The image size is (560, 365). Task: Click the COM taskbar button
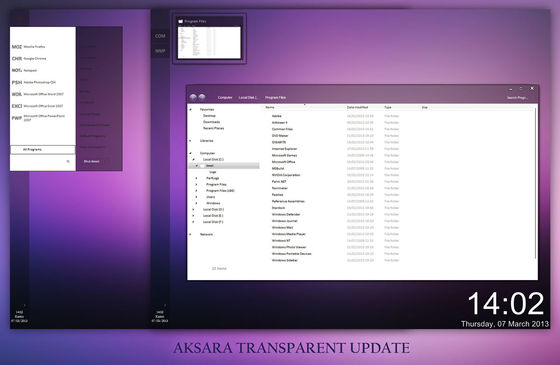coord(160,36)
